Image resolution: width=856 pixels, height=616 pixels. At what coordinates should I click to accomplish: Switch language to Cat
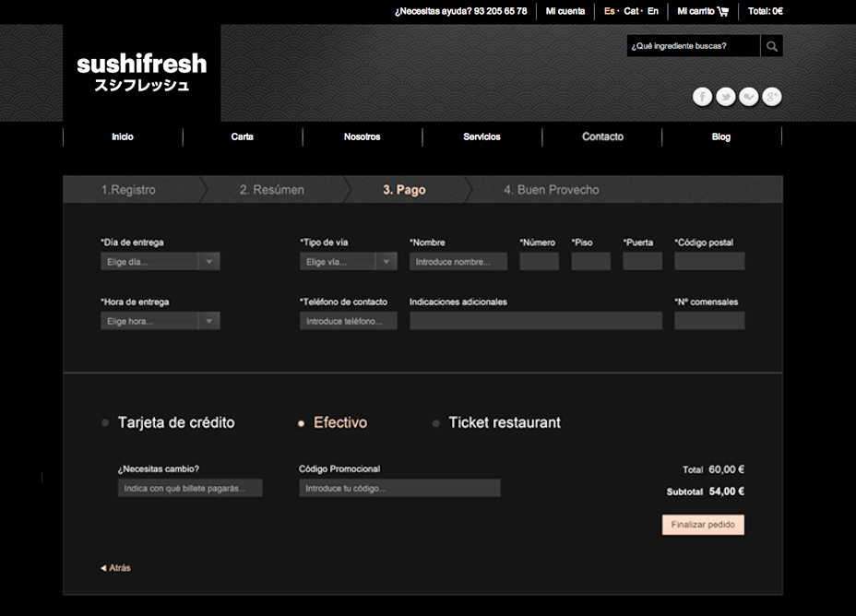coord(631,11)
